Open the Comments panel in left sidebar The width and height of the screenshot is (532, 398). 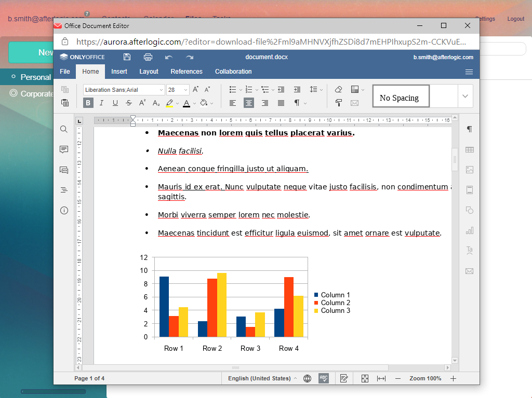(x=64, y=149)
